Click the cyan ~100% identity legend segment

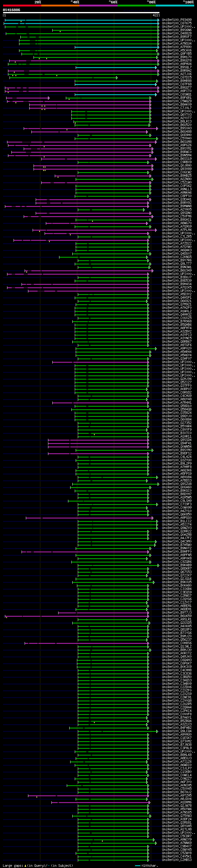coord(175,6)
